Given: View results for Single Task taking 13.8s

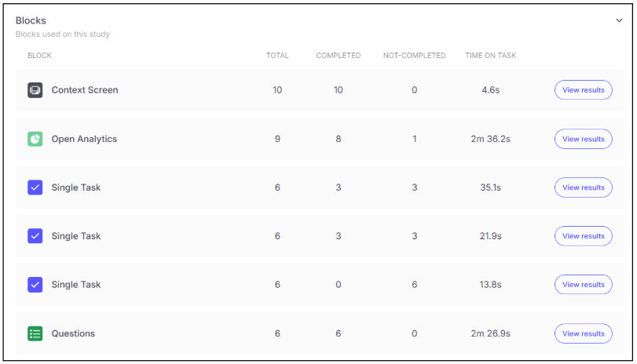Looking at the screenshot, I should [583, 285].
